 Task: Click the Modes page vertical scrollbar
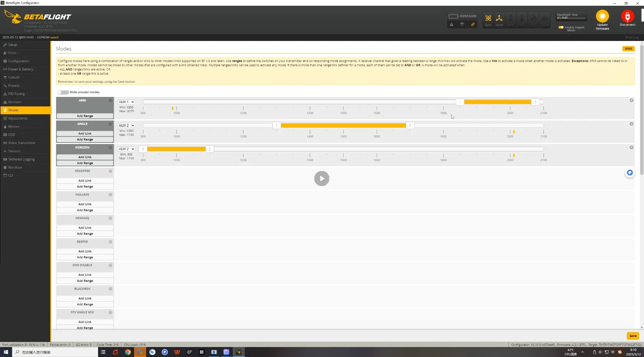click(642, 109)
